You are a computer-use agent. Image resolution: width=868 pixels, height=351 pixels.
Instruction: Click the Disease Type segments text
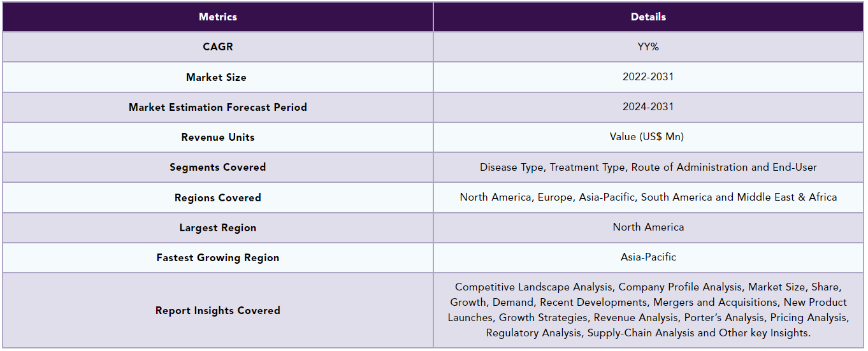pyautogui.click(x=648, y=168)
